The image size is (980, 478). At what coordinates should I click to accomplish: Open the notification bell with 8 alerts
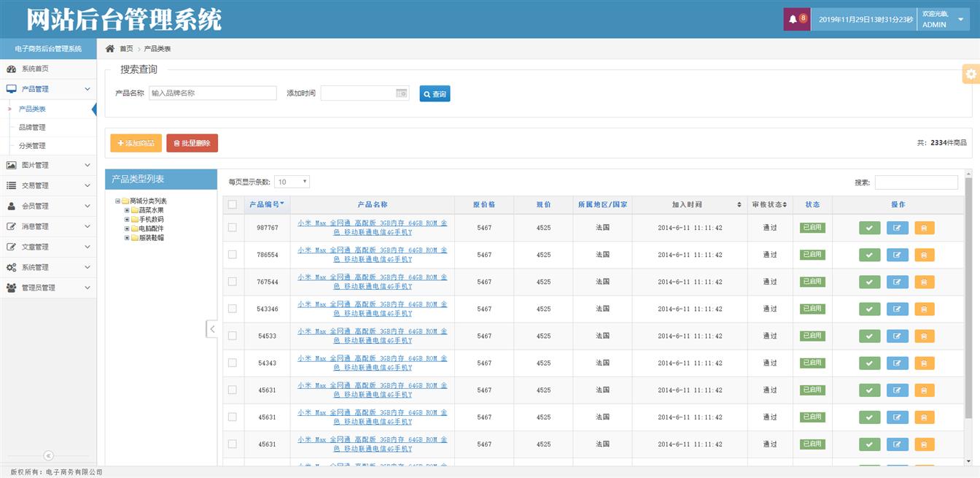(796, 19)
